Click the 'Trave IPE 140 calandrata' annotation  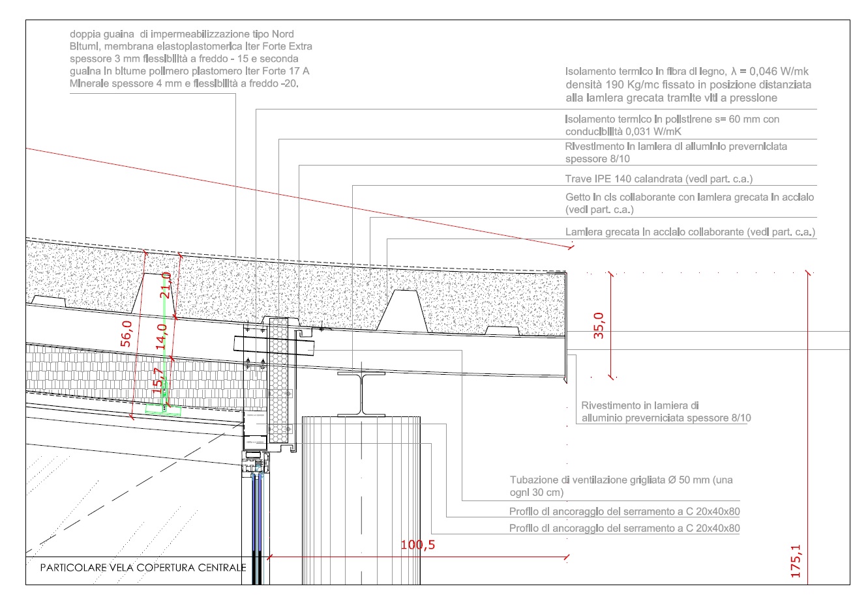[x=659, y=179]
